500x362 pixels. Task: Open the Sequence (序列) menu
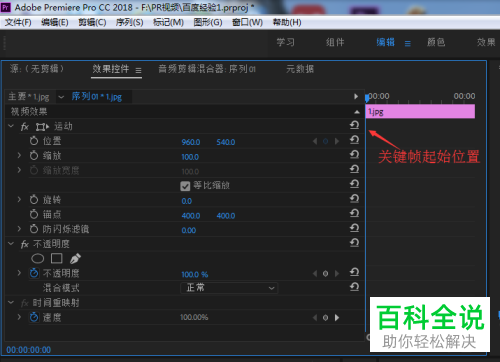point(129,22)
